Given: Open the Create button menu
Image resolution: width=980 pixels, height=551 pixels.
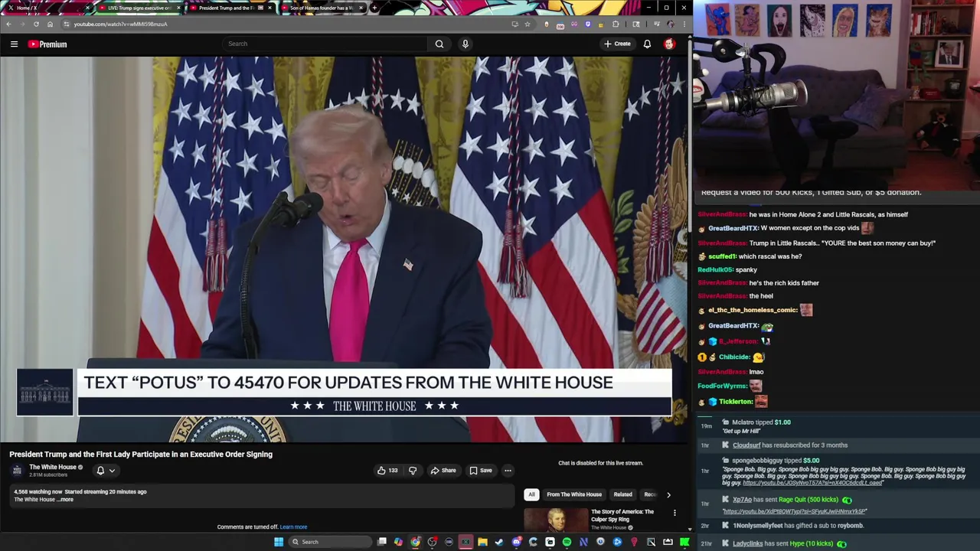Looking at the screenshot, I should [617, 44].
